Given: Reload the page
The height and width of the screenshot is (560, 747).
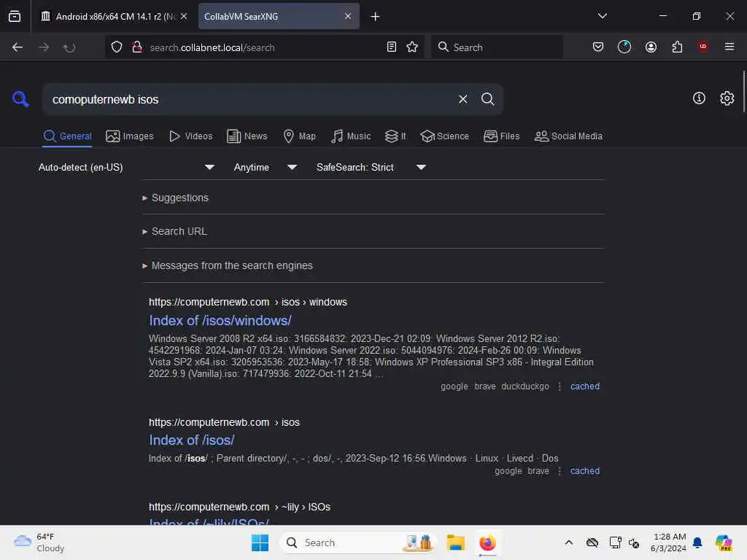Looking at the screenshot, I should 69,47.
